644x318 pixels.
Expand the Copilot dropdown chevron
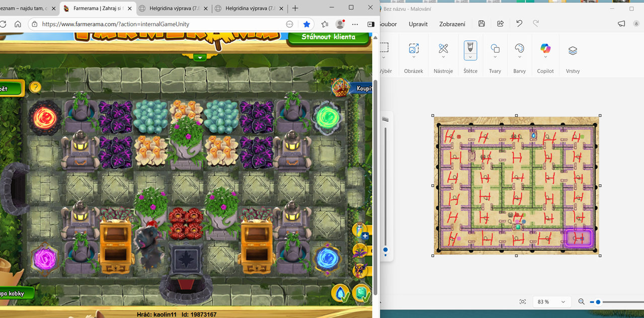[x=545, y=58]
